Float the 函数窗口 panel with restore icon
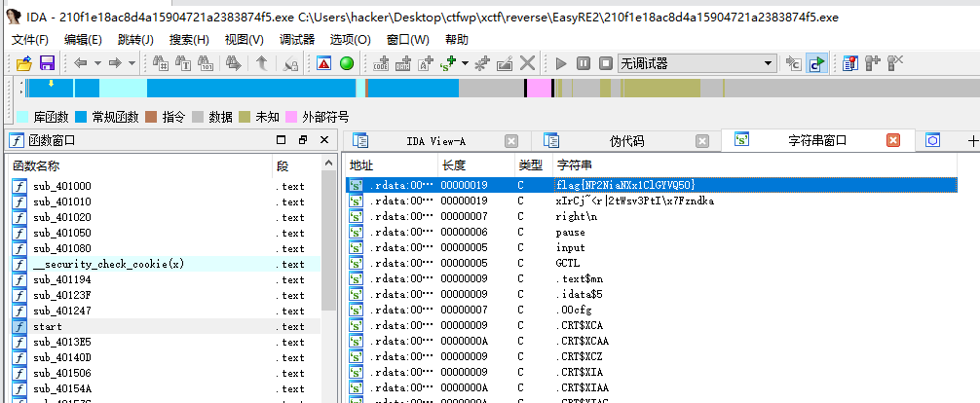 pos(303,140)
